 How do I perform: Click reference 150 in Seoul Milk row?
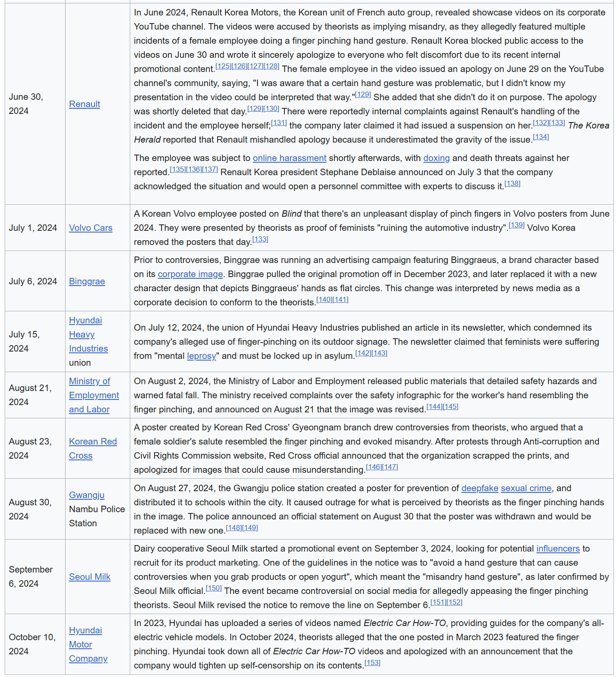tap(214, 588)
